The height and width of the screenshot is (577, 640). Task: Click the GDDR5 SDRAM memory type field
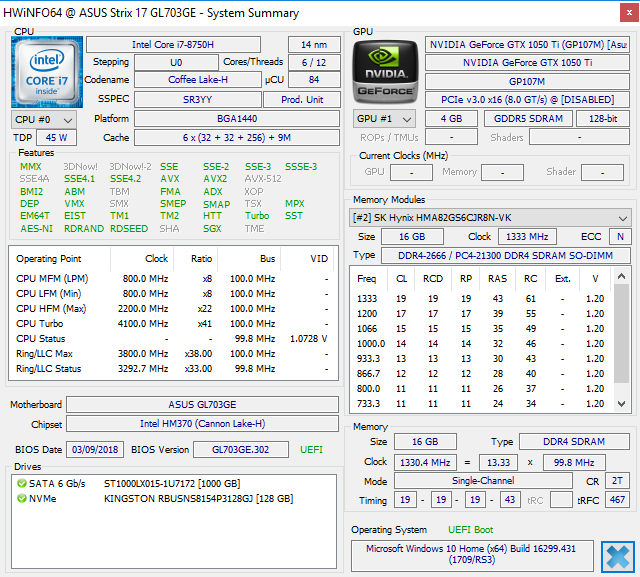(x=528, y=119)
